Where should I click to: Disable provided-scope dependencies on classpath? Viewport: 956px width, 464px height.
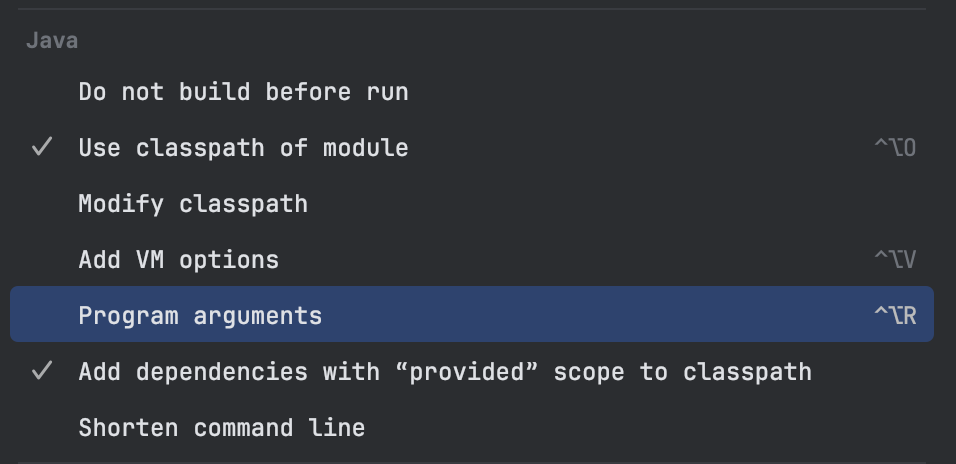(x=445, y=372)
